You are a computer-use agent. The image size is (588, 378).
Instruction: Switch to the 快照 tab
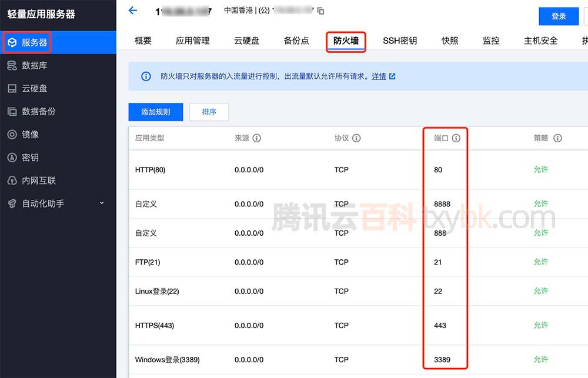click(450, 41)
